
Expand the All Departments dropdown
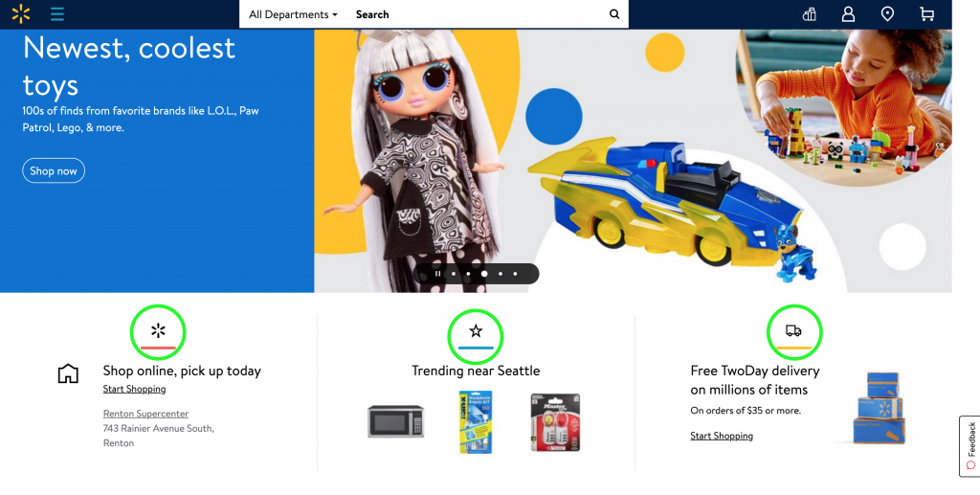(293, 14)
